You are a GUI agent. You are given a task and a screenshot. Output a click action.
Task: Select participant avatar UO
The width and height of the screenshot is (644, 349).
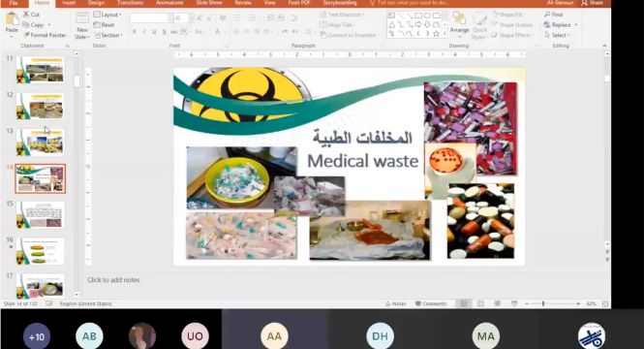click(195, 336)
